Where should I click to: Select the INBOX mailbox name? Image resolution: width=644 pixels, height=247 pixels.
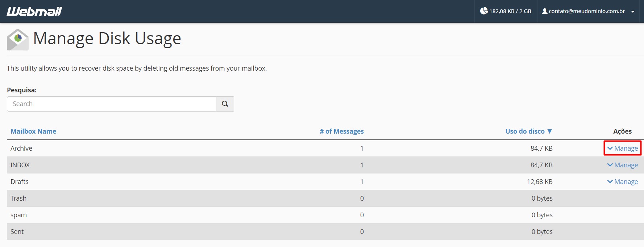click(x=20, y=165)
